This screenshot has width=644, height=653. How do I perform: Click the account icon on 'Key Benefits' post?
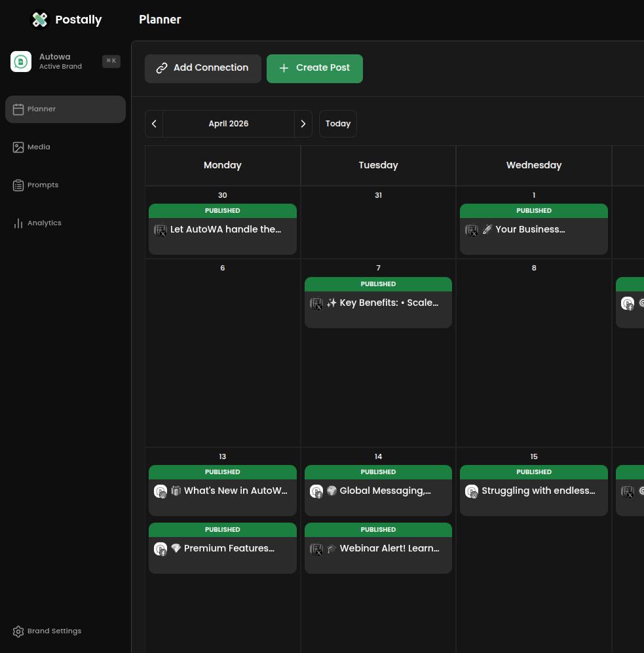316,303
